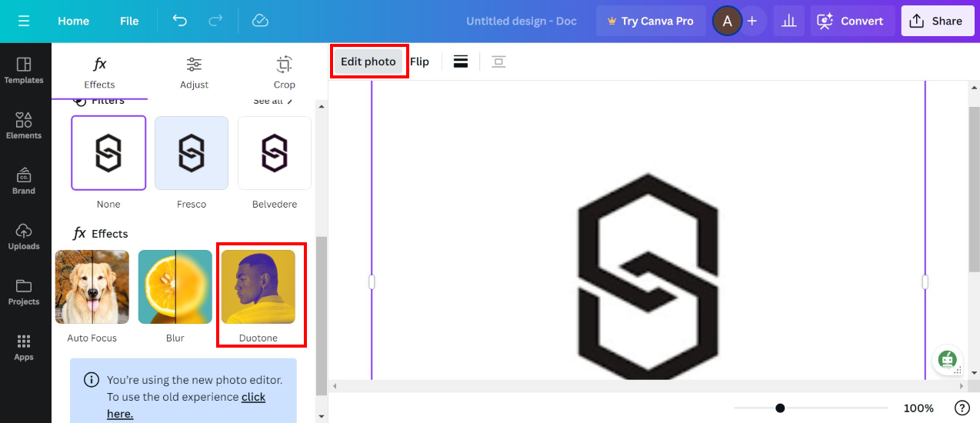The height and width of the screenshot is (423, 980).
Task: Choose the Auto Focus effect
Action: click(x=92, y=287)
